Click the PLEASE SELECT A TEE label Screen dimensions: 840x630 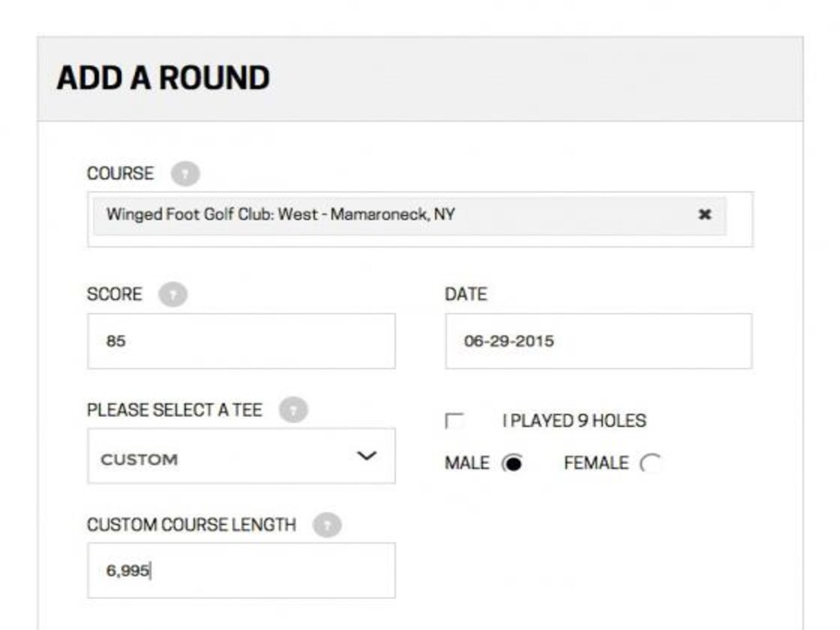coord(175,410)
